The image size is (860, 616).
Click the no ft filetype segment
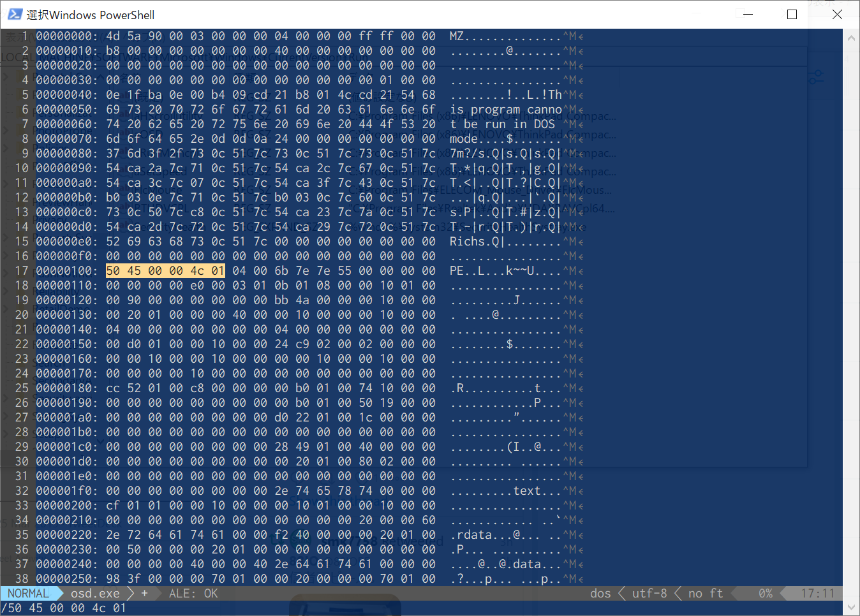706,594
